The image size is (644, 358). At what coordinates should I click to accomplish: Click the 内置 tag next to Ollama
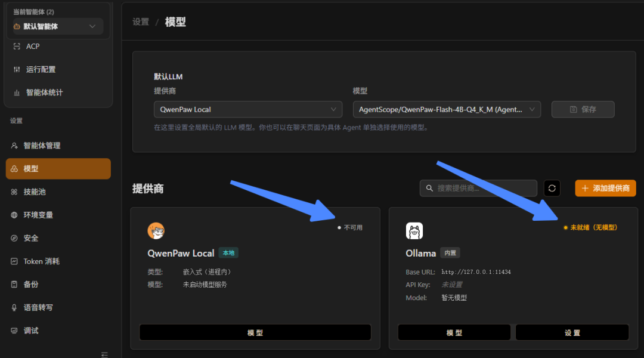(x=450, y=253)
